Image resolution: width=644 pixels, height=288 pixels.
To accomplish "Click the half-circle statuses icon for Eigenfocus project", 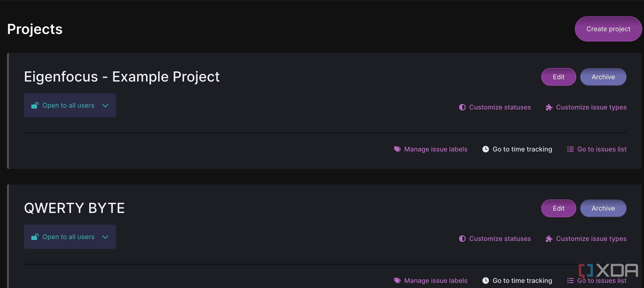I will [x=462, y=107].
